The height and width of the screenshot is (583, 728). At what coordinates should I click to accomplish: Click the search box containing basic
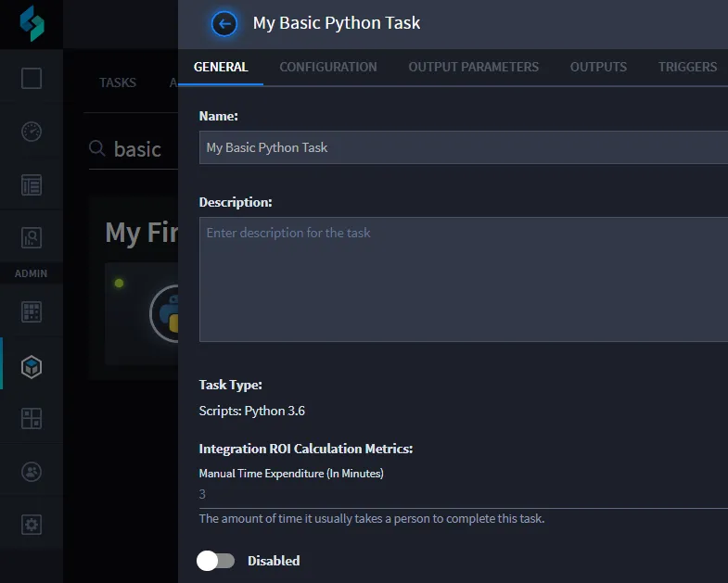click(x=134, y=149)
